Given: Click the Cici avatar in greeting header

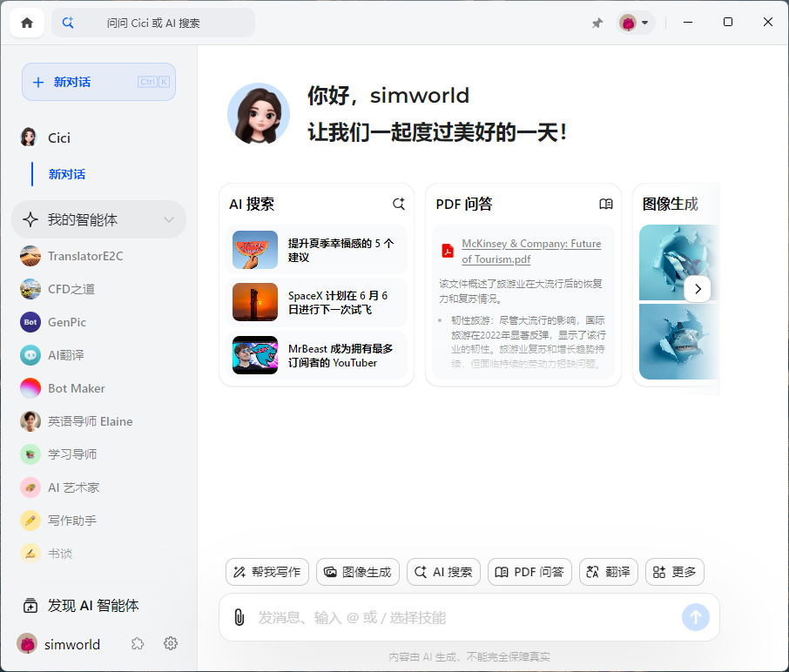Looking at the screenshot, I should pos(259,114).
